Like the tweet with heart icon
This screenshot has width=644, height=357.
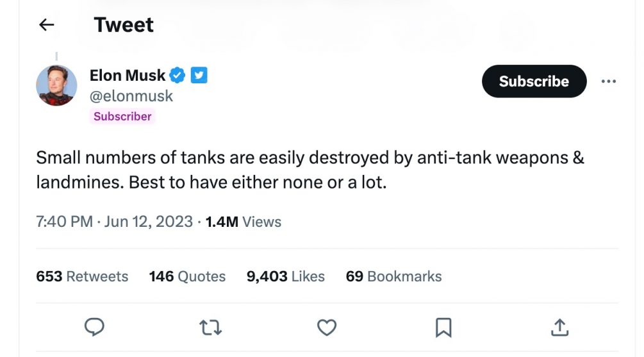tap(327, 328)
